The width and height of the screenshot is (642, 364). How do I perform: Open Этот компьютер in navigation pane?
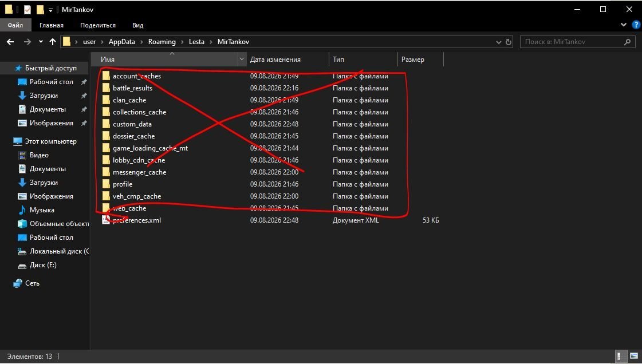(50, 141)
